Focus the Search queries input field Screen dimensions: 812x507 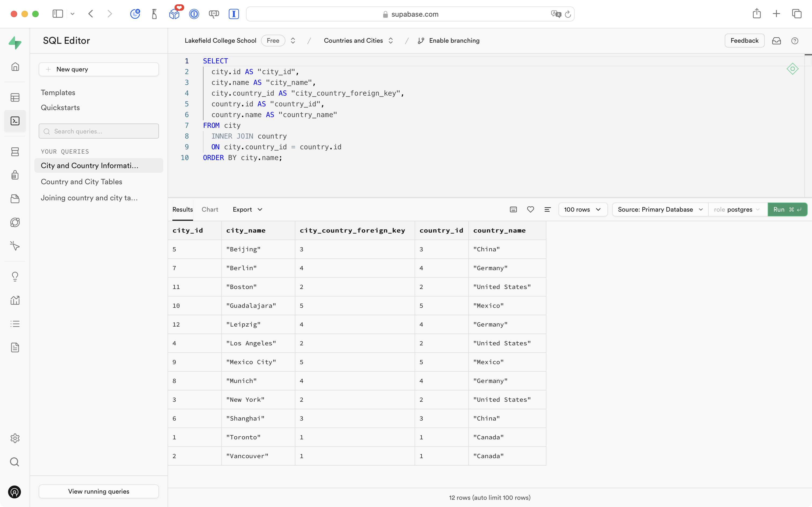pos(99,131)
